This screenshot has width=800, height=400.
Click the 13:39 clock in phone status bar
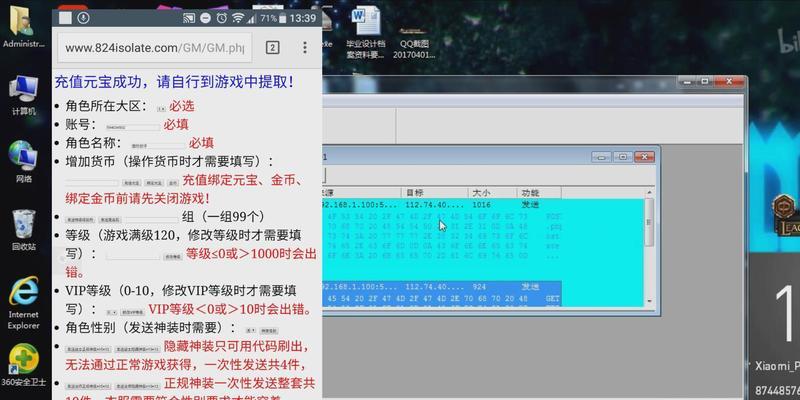tap(303, 18)
